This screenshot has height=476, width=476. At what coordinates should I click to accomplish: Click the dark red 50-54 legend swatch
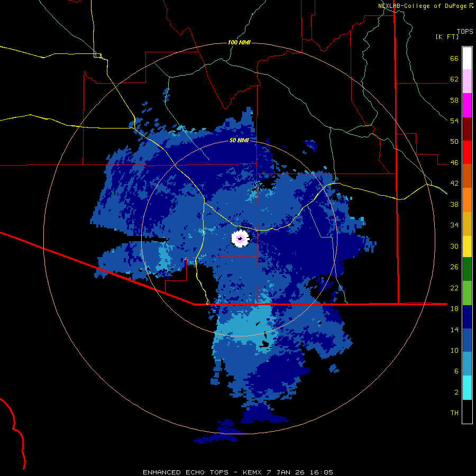point(467,129)
